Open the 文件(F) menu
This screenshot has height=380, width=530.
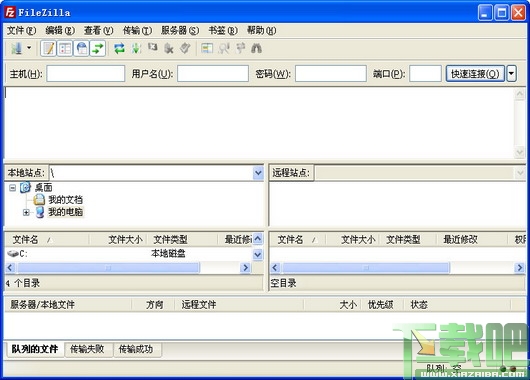click(22, 31)
